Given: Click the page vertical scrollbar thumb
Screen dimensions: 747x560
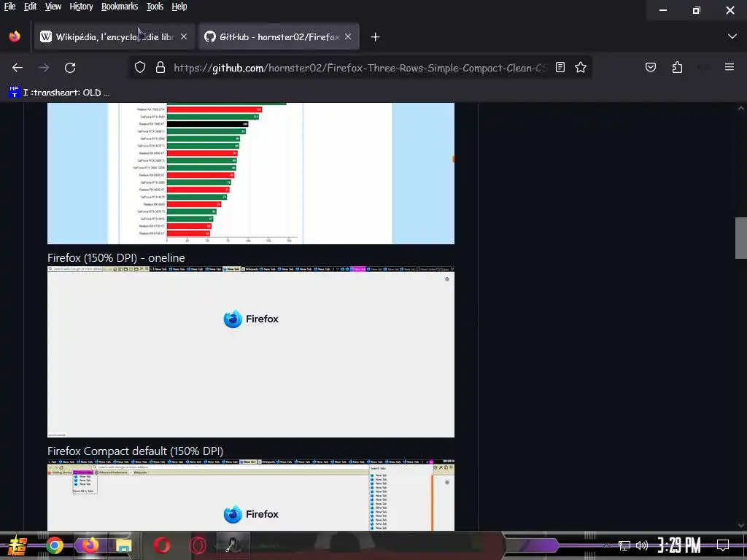Looking at the screenshot, I should (741, 238).
